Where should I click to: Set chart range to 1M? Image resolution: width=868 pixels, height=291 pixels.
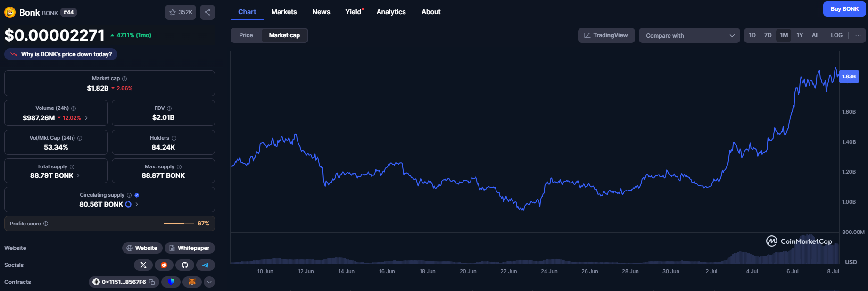[x=784, y=35]
